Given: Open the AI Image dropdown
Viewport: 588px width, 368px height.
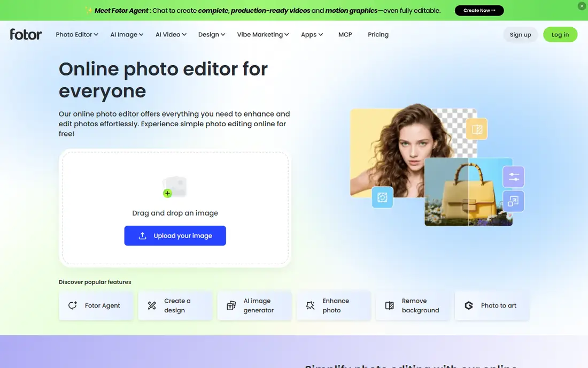Looking at the screenshot, I should pos(127,35).
